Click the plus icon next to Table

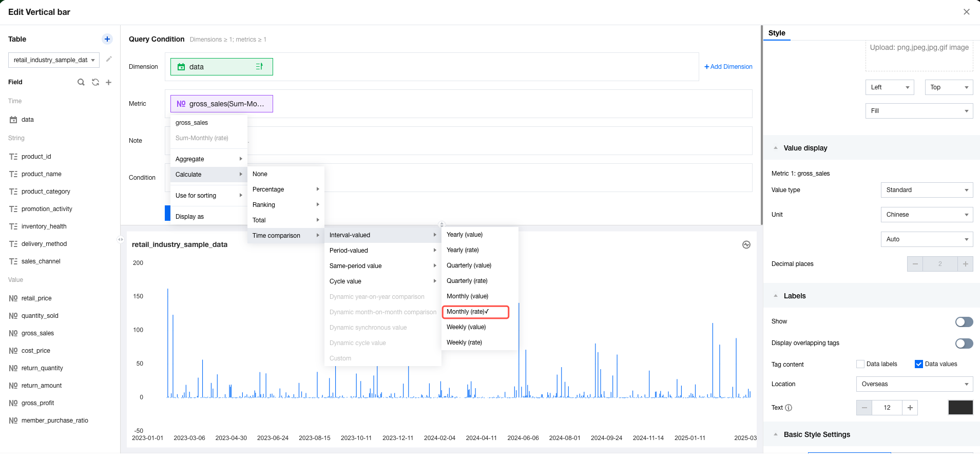coord(107,39)
